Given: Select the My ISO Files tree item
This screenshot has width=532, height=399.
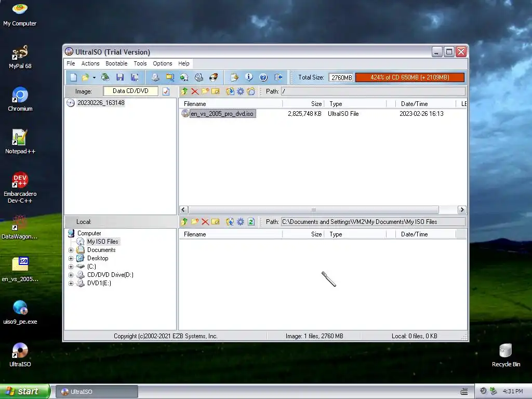Looking at the screenshot, I should pos(102,242).
